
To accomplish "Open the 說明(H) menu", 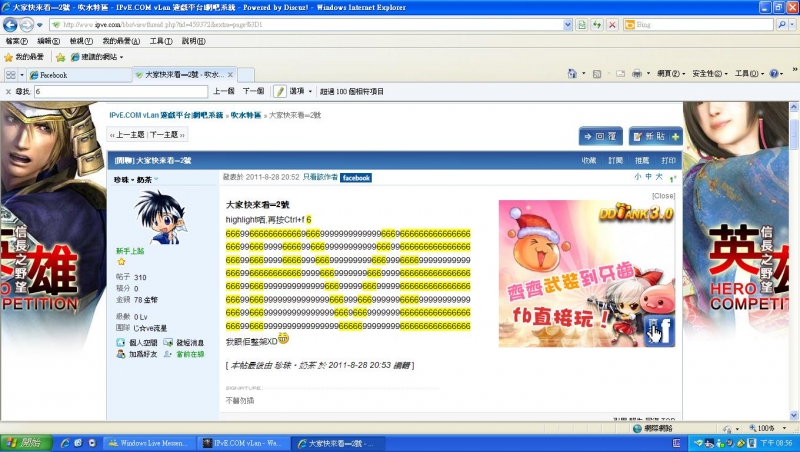I will click(x=193, y=41).
